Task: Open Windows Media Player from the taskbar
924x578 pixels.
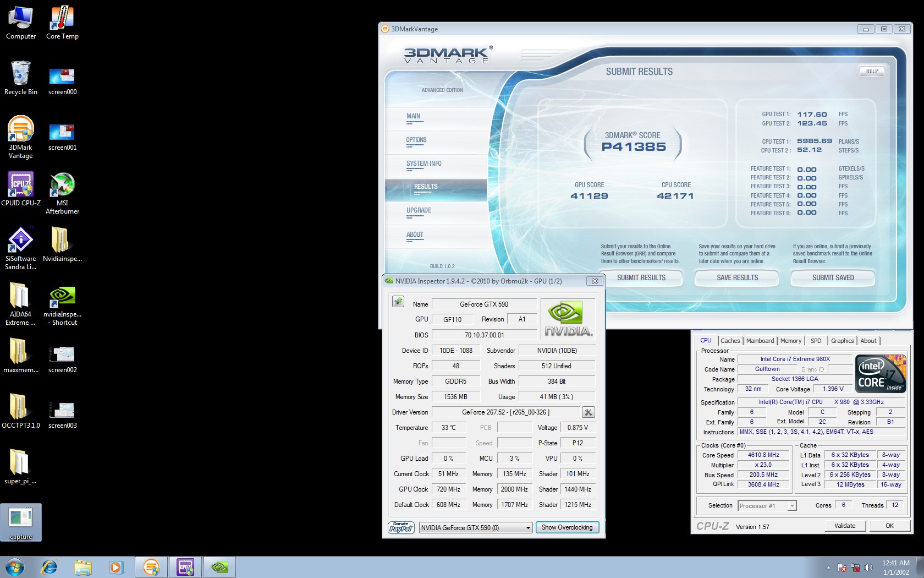Action: [x=117, y=567]
